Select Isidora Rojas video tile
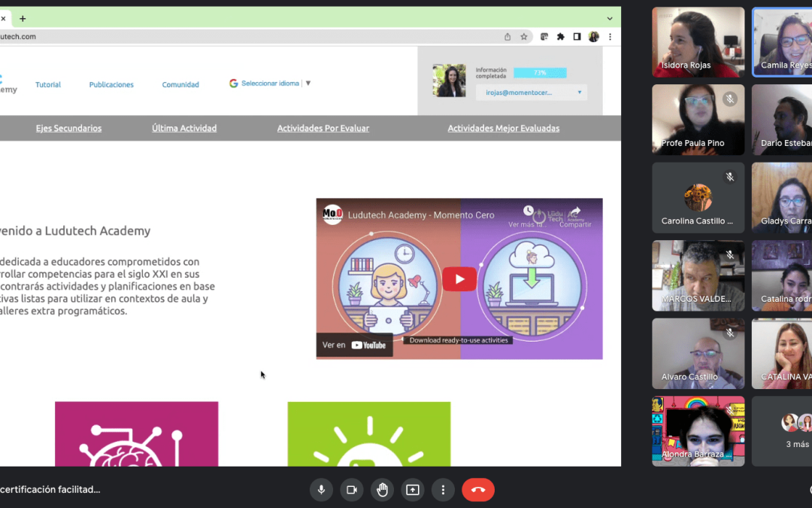The height and width of the screenshot is (508, 812). click(x=698, y=42)
